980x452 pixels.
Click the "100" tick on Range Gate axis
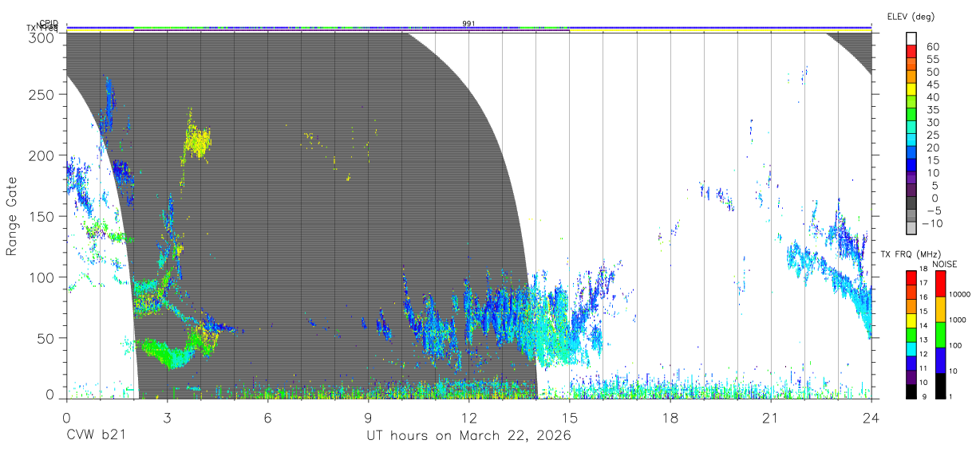pos(41,277)
